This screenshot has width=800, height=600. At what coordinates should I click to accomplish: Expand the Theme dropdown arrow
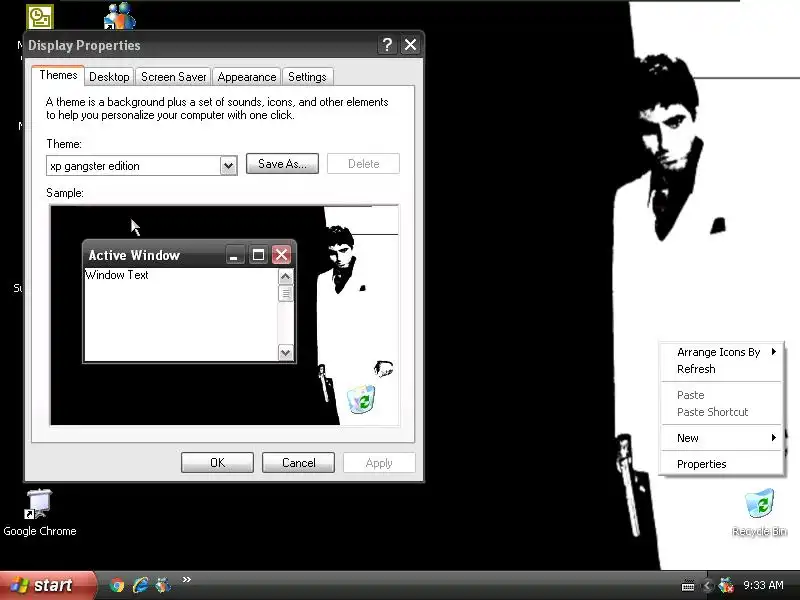tap(229, 166)
